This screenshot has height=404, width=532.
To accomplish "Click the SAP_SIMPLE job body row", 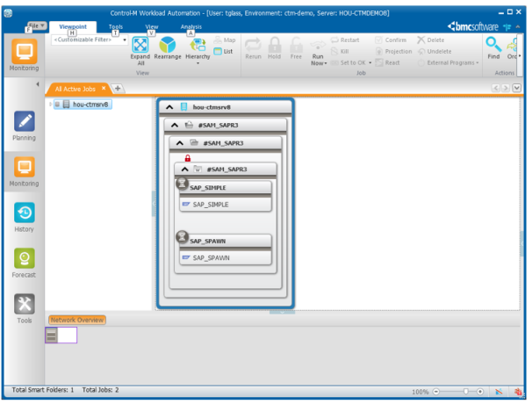I will coord(226,205).
